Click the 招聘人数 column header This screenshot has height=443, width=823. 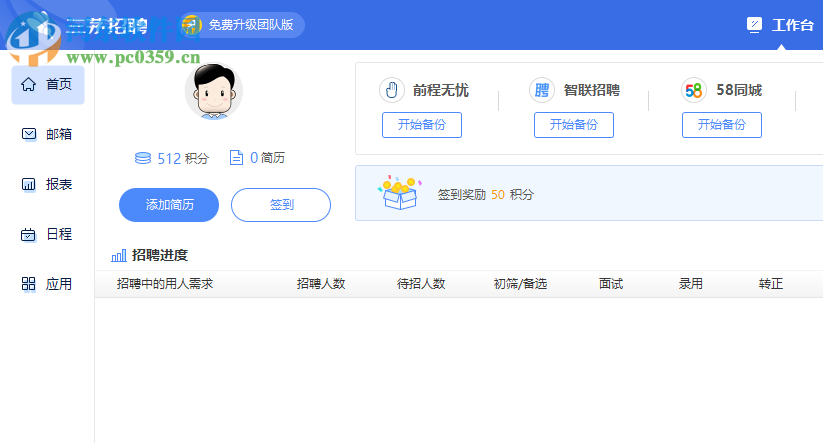point(321,284)
